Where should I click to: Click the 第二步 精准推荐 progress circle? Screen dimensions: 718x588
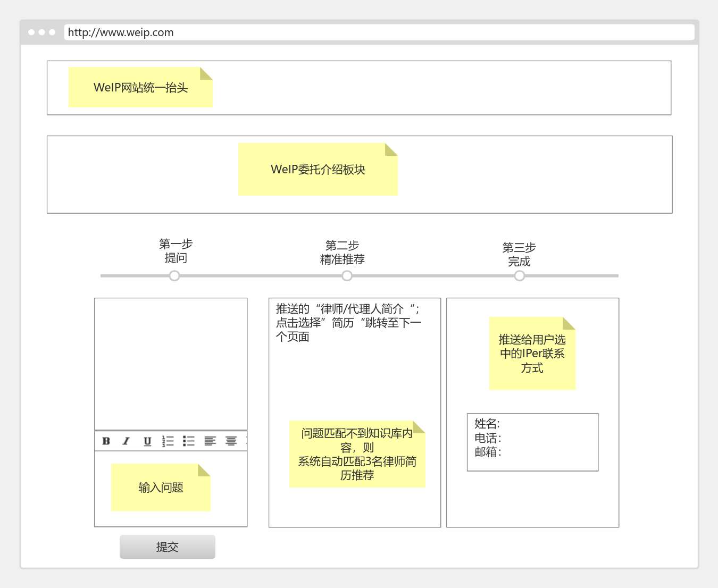[347, 275]
